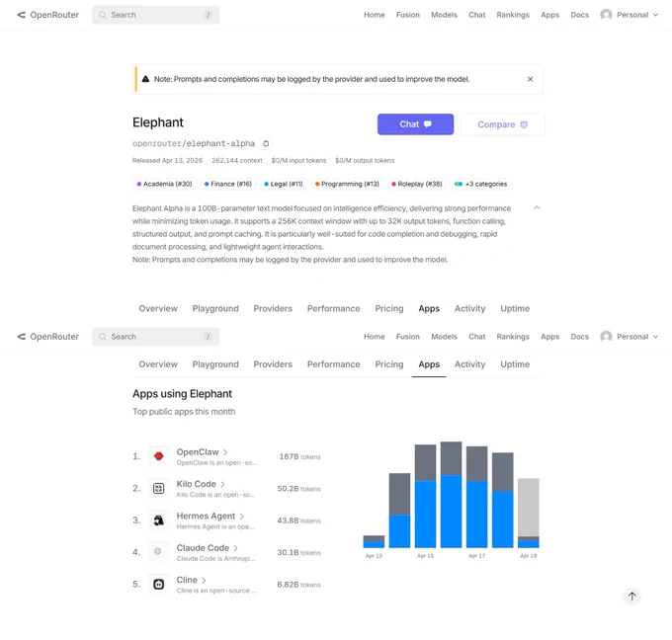Open Chat in the lower navigation bar
The width and height of the screenshot is (672, 640).
pos(477,337)
